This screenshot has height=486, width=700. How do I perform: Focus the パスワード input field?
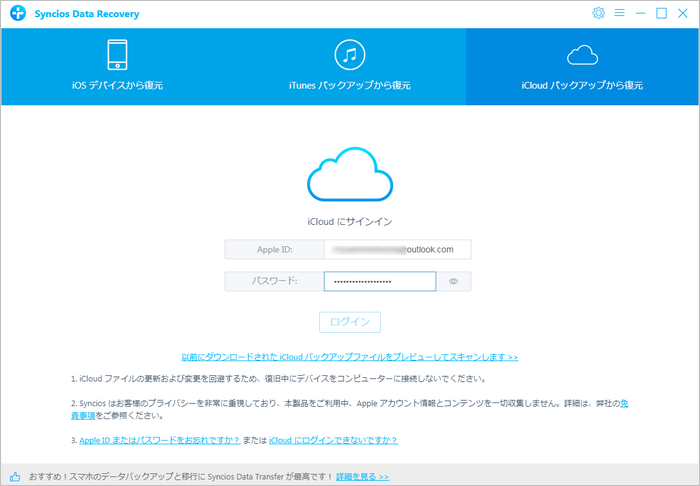point(380,282)
